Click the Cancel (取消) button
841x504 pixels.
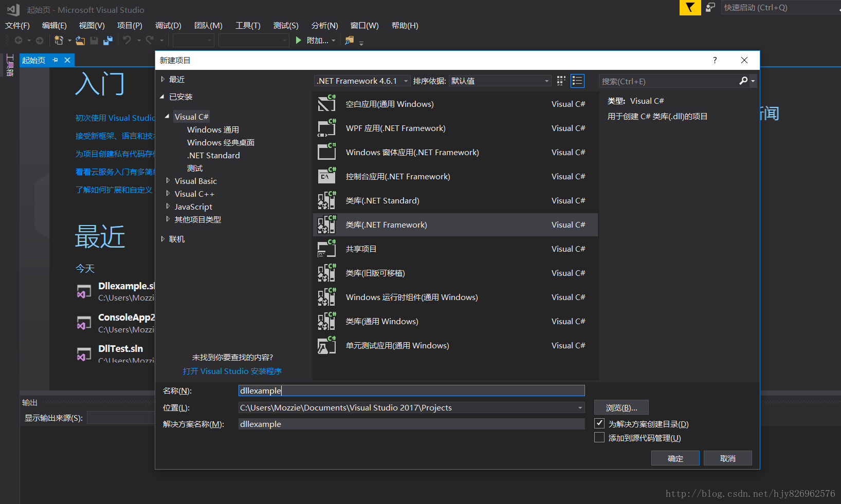click(727, 458)
